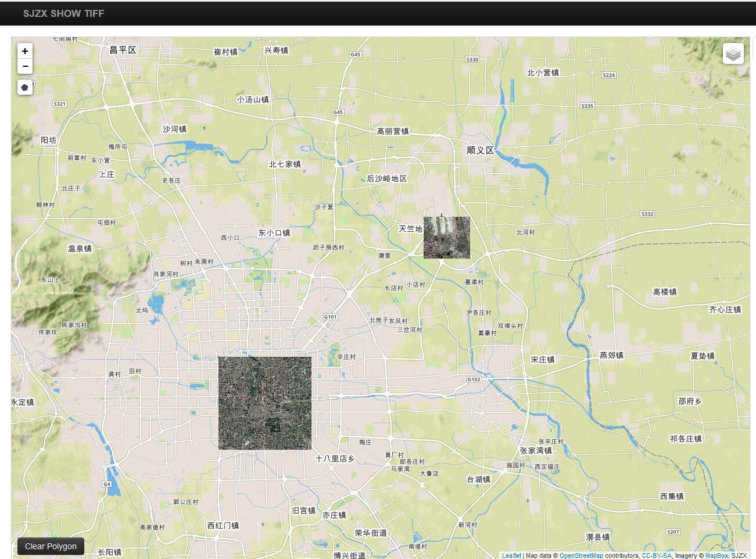This screenshot has width=756, height=559.
Task: Click the 高丽营镇 label
Action: (393, 131)
